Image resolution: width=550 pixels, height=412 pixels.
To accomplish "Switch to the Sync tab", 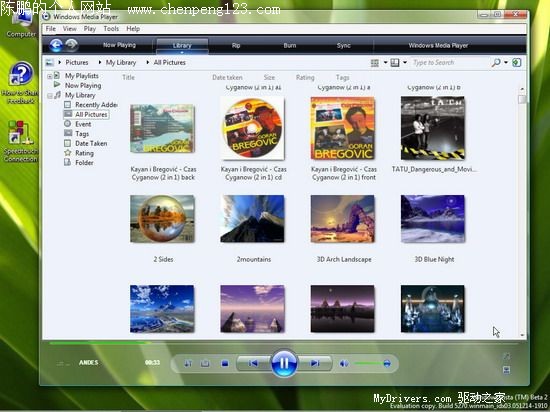I will tap(343, 46).
